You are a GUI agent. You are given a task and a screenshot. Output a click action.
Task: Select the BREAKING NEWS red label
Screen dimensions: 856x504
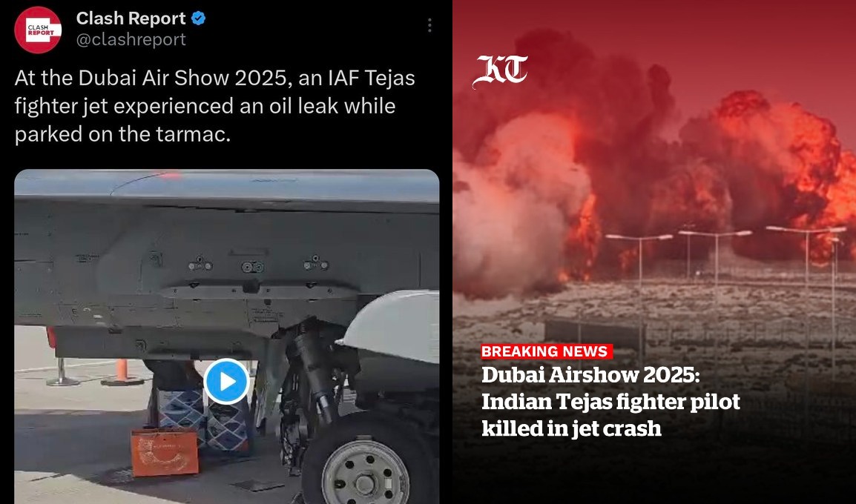547,351
